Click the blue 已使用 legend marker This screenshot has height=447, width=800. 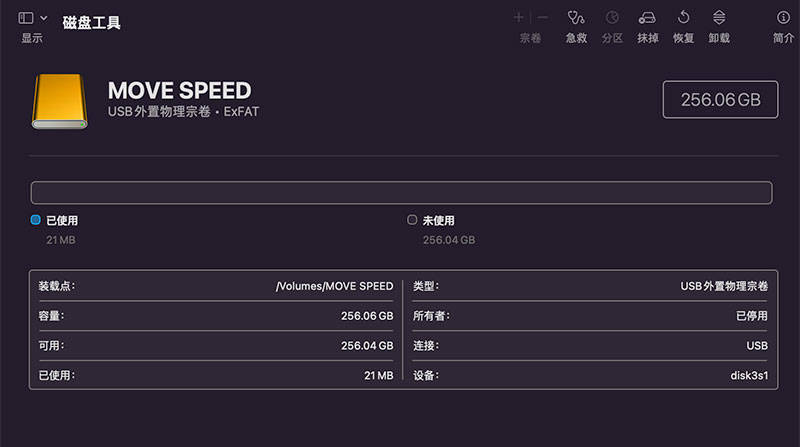pyautogui.click(x=36, y=220)
